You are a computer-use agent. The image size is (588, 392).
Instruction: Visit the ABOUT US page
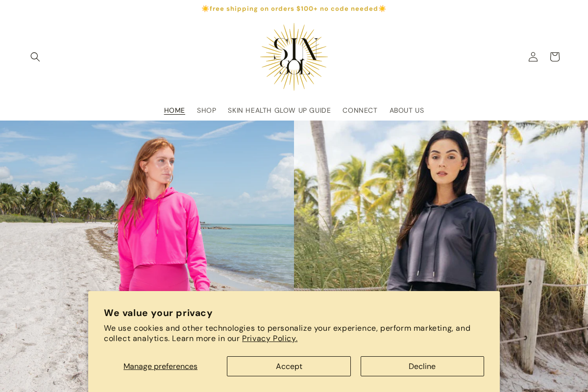pyautogui.click(x=407, y=110)
